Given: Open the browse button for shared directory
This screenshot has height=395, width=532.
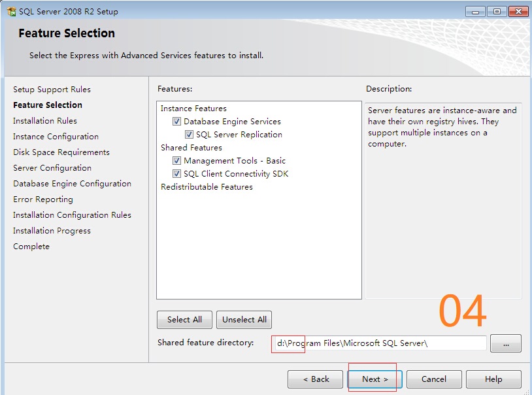Looking at the screenshot, I should coord(505,343).
